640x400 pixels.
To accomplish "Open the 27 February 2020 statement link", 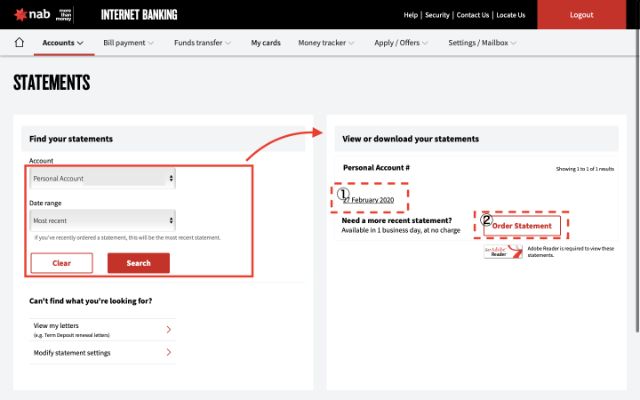I will [x=369, y=200].
